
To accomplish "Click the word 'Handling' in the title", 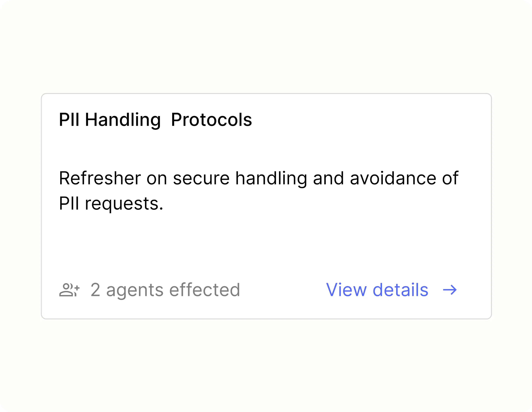I will point(123,120).
